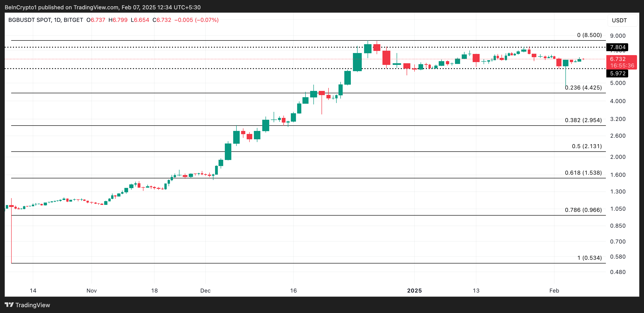This screenshot has width=644, height=313.
Task: Click the published-by BeInCrypto1 header text
Action: point(103,7)
